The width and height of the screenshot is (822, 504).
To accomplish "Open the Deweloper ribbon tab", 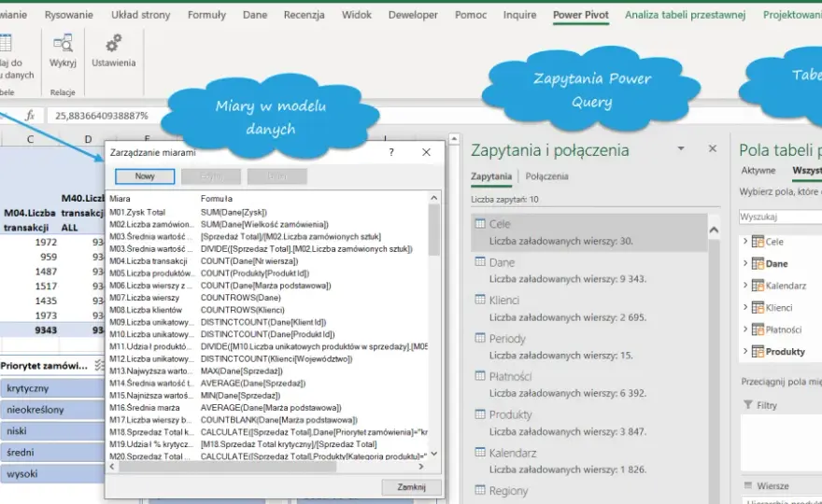I will click(413, 15).
